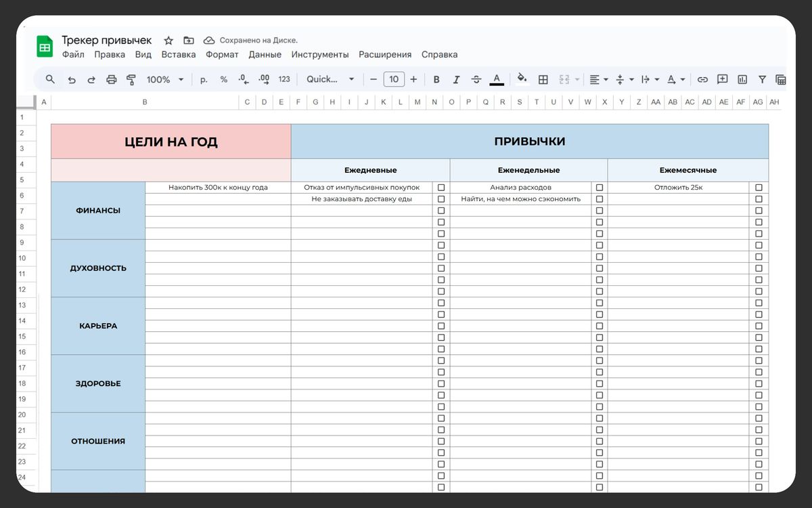Click the undo arrow icon

(71, 80)
